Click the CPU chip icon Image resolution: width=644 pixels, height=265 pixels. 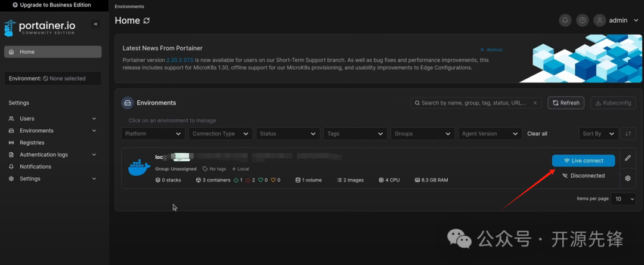(x=381, y=180)
